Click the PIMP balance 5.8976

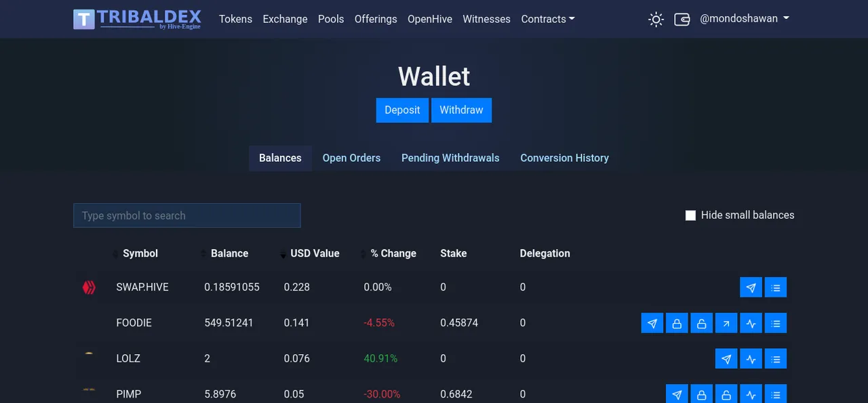click(x=220, y=394)
